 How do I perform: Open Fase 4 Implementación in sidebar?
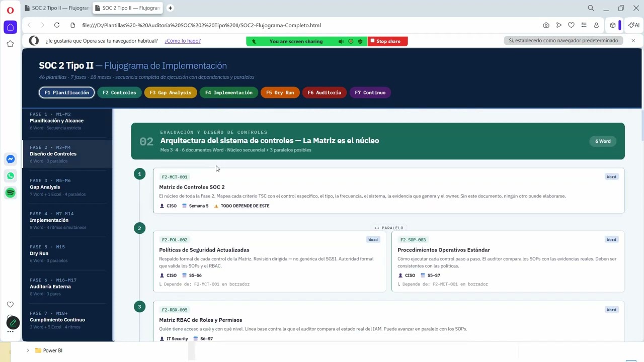point(67,220)
